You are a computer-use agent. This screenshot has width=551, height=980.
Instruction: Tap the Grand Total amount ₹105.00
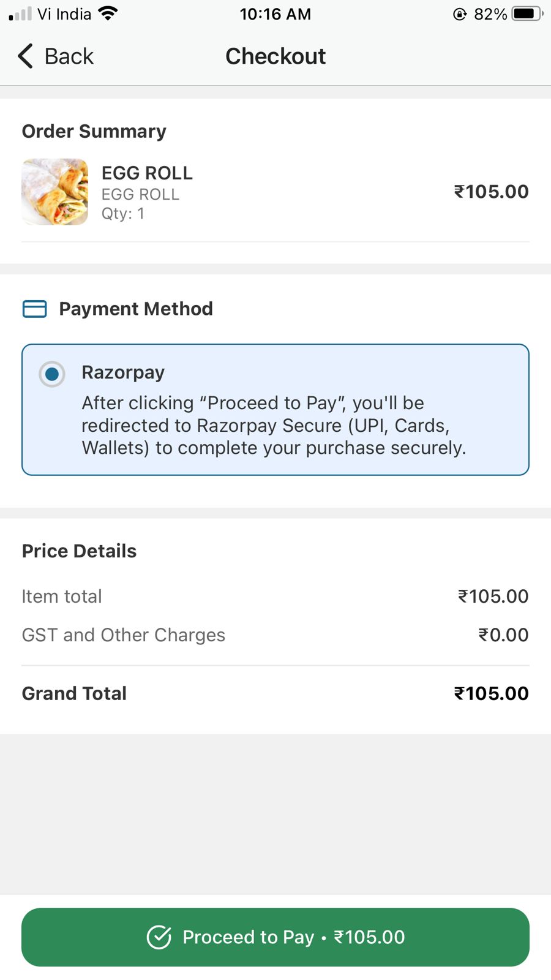[x=491, y=693]
